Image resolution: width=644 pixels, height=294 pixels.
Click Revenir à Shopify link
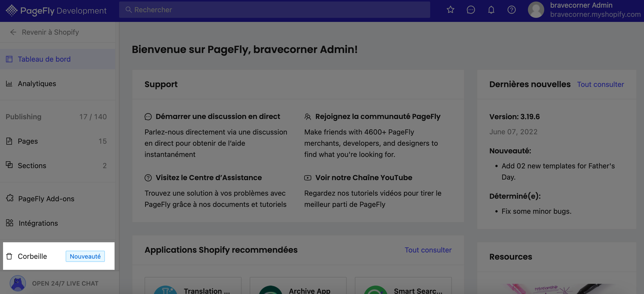tap(50, 32)
